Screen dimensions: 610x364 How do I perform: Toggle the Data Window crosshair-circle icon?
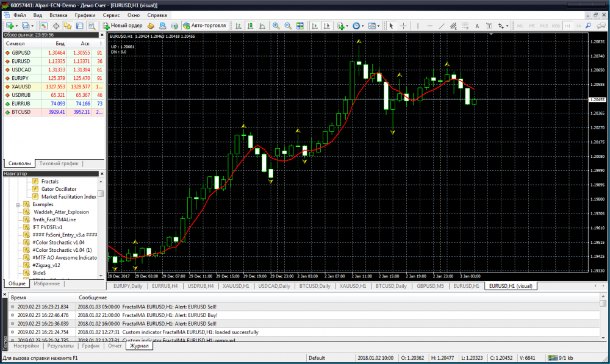[x=56, y=26]
